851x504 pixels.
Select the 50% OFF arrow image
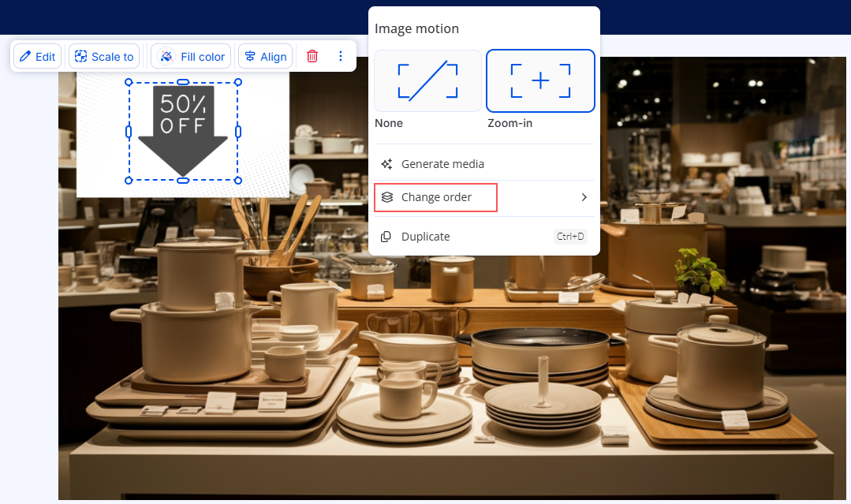(183, 130)
